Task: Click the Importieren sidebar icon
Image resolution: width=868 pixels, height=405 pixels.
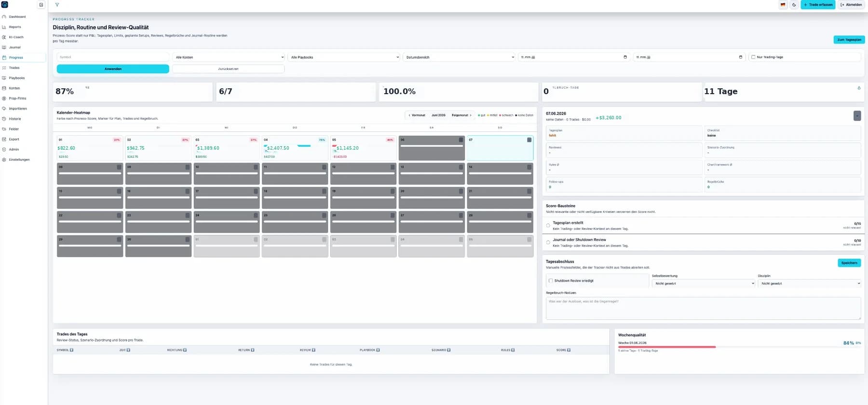Action: click(4, 109)
